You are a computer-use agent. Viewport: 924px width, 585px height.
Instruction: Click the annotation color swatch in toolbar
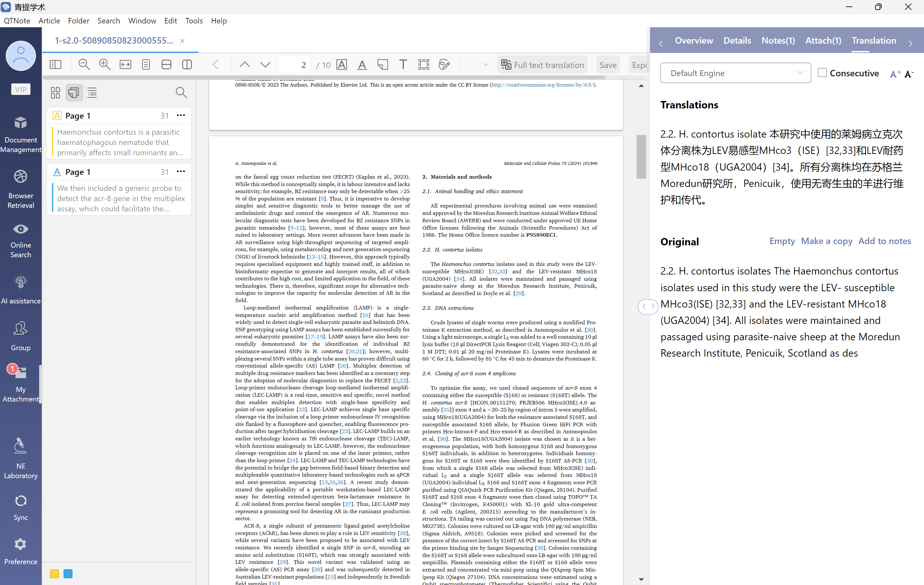[472, 65]
